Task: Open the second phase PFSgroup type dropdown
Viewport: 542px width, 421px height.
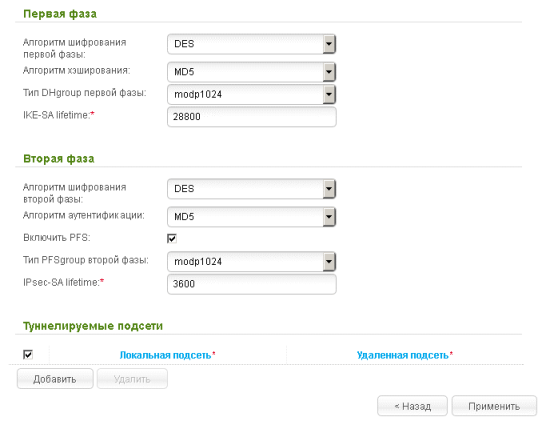Action: point(251,262)
